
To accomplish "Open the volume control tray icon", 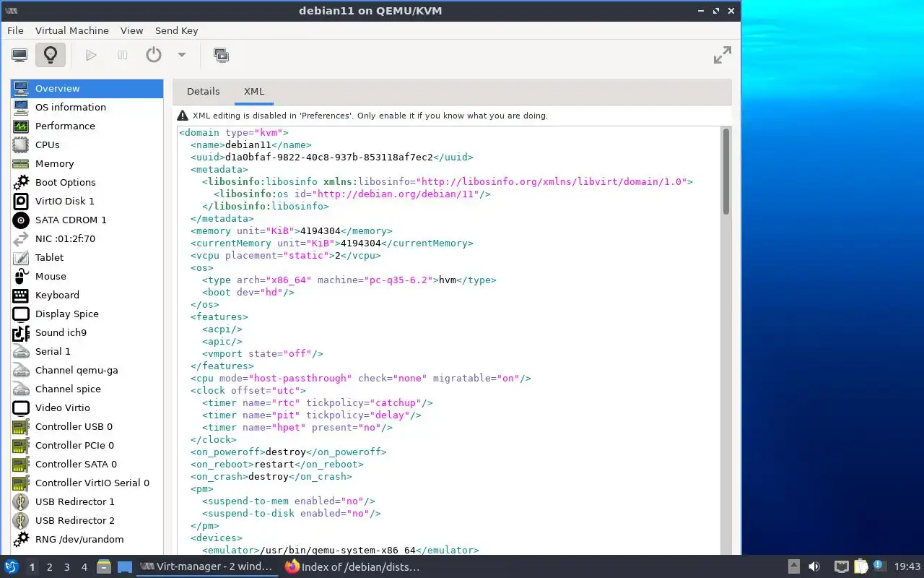I will click(x=814, y=566).
